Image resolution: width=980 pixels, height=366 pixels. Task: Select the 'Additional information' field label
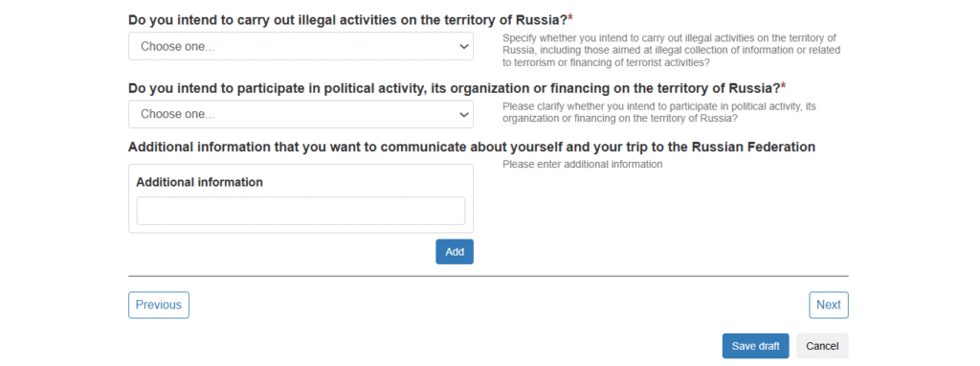[199, 182]
